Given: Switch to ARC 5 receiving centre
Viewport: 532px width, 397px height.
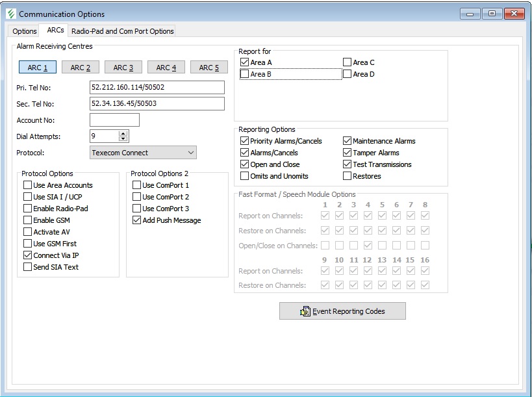Looking at the screenshot, I should 209,68.
